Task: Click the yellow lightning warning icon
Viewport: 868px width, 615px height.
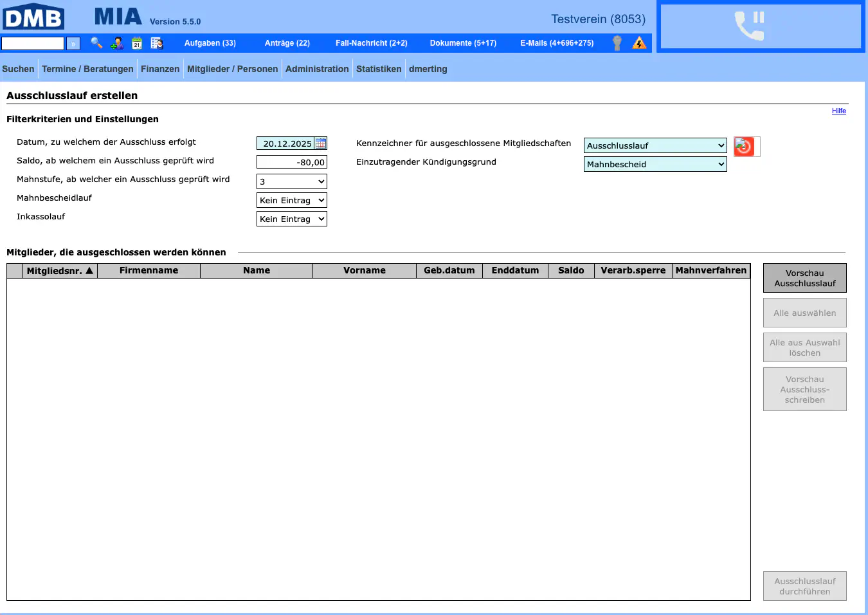Action: [639, 43]
